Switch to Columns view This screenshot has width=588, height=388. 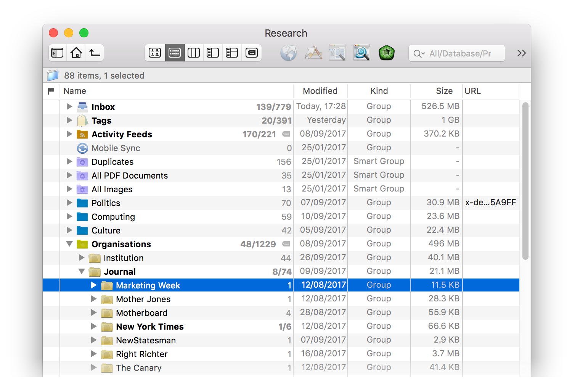[x=194, y=53]
